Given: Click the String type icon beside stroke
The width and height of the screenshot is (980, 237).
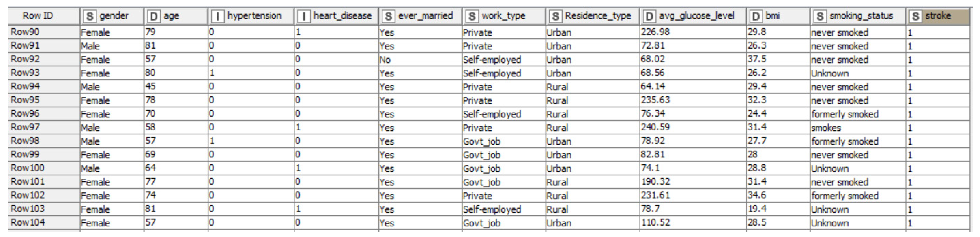Looking at the screenshot, I should (915, 16).
